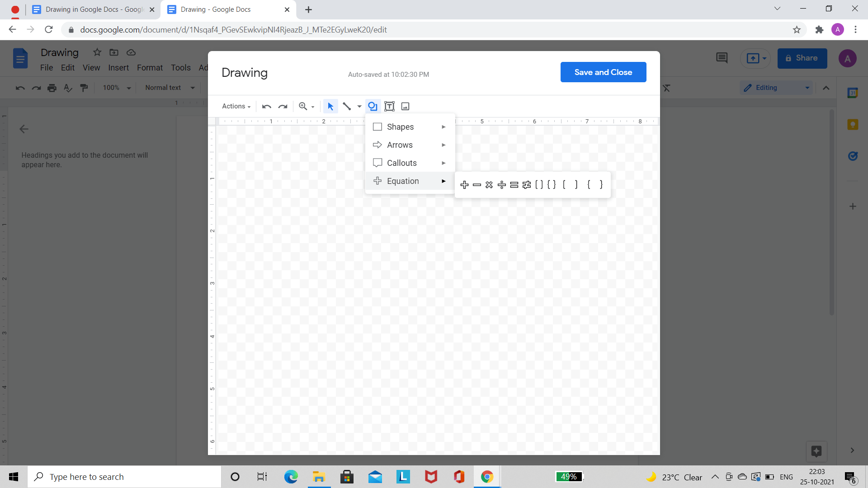This screenshot has height=488, width=868.
Task: Select the shape insert tool
Action: [373, 106]
